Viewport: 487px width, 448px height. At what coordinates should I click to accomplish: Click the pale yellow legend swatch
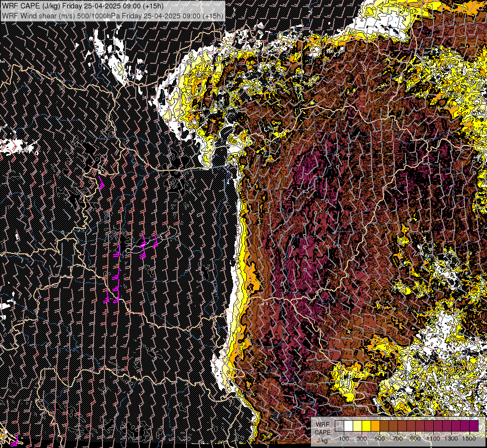(358, 426)
